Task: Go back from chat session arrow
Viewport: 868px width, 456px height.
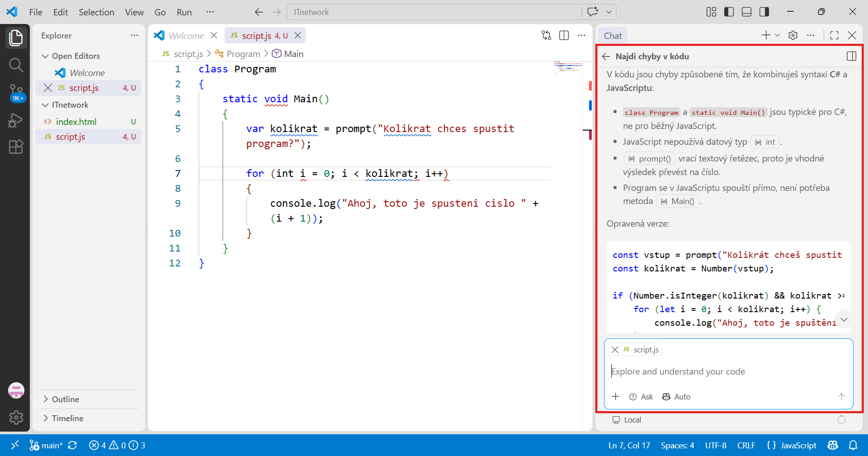Action: point(606,57)
